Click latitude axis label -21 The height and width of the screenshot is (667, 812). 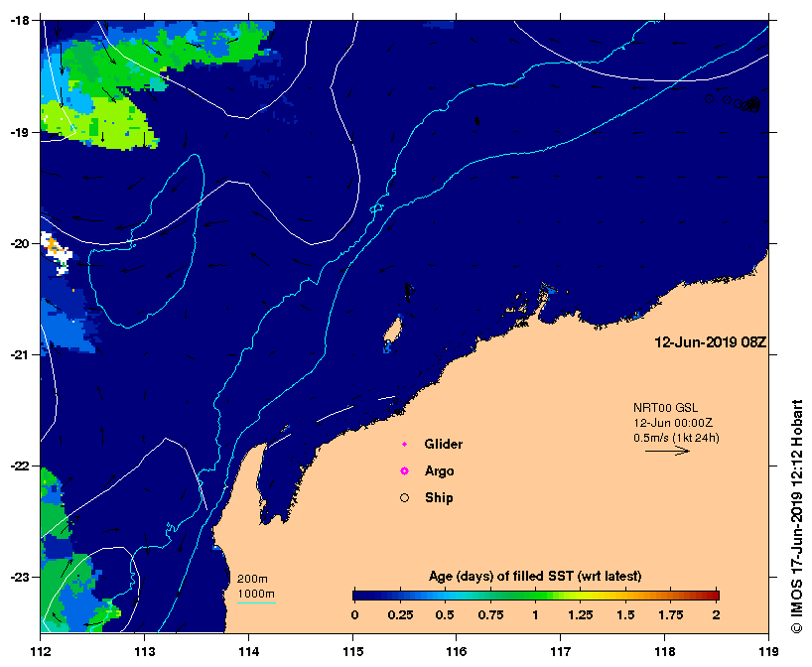pos(21,354)
